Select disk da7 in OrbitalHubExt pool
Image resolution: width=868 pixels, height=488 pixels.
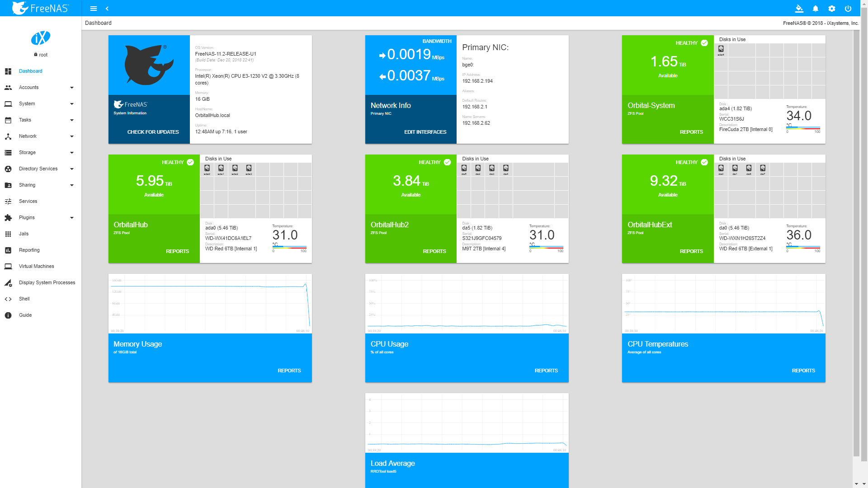click(763, 169)
